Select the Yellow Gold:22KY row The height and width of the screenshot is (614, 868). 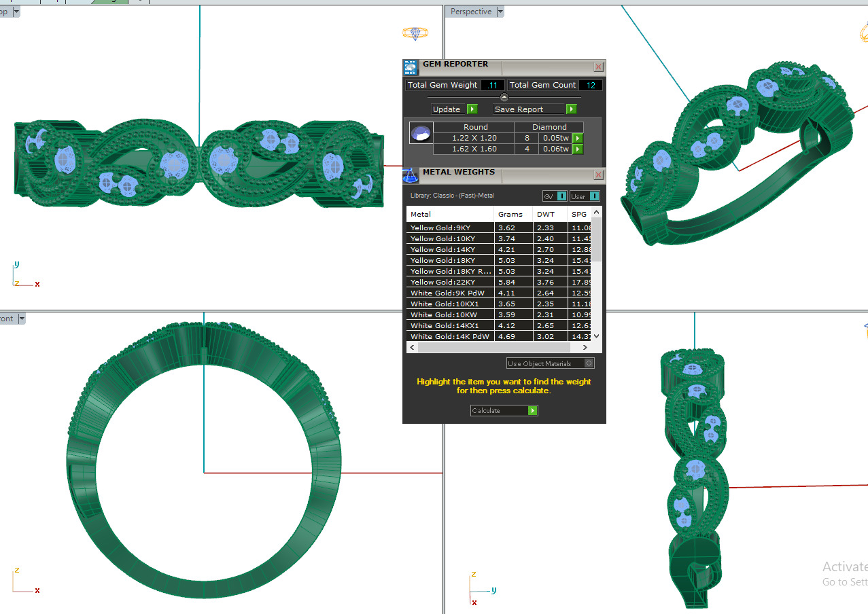tap(499, 282)
